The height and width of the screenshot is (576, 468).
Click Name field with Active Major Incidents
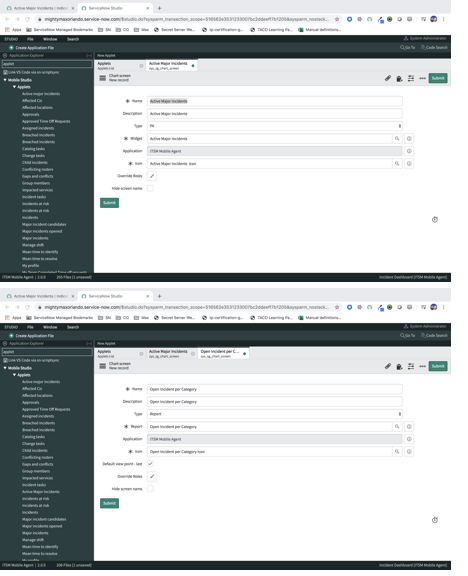(x=274, y=101)
